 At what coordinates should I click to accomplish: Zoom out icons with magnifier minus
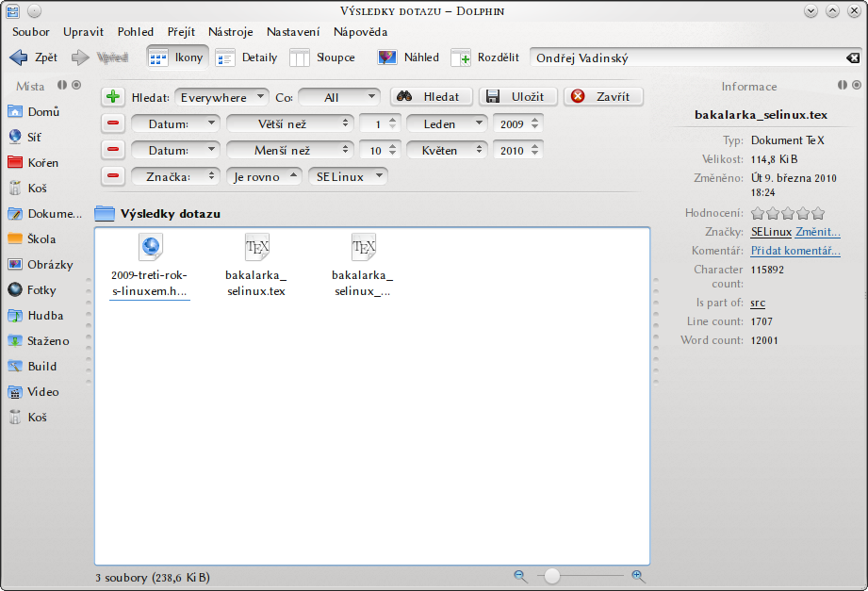520,576
